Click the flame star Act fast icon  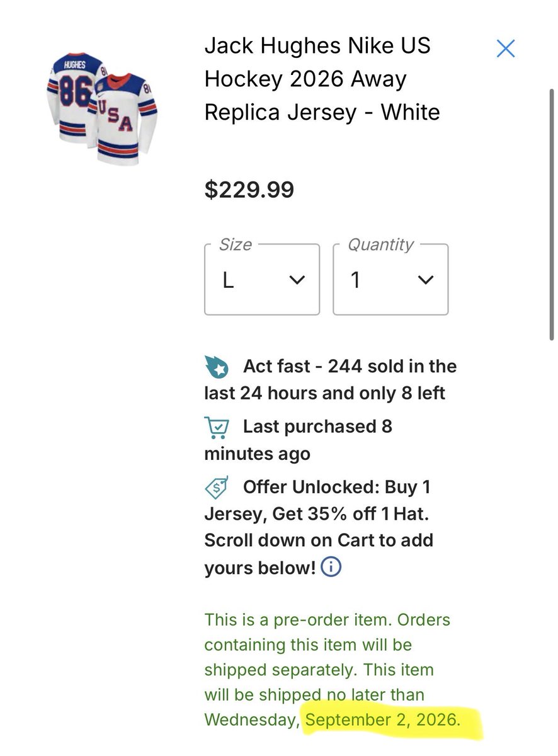pyautogui.click(x=216, y=367)
